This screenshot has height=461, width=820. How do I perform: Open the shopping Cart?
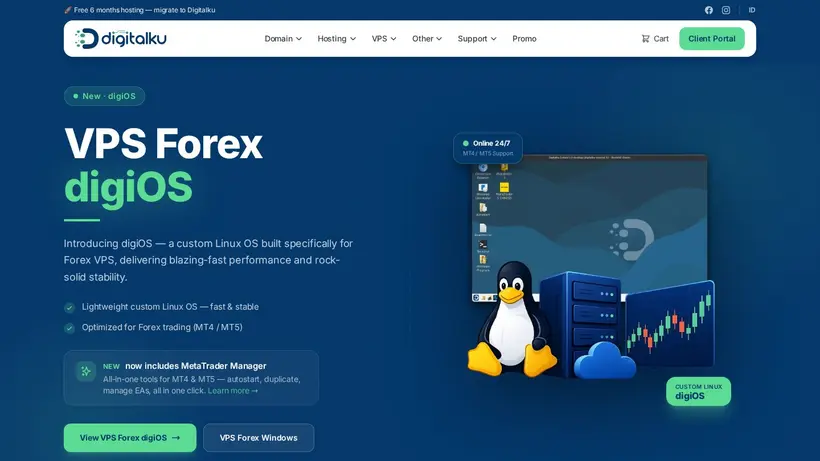[655, 39]
